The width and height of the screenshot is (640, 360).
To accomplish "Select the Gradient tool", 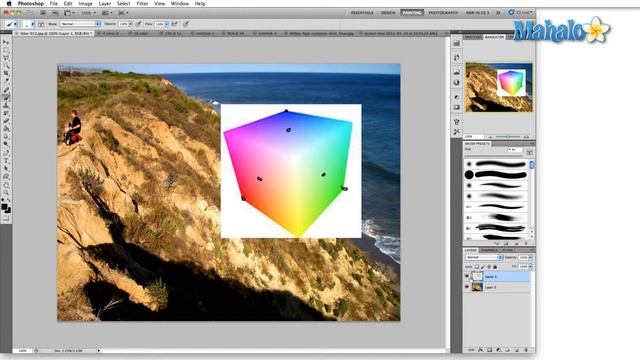I will point(6,129).
